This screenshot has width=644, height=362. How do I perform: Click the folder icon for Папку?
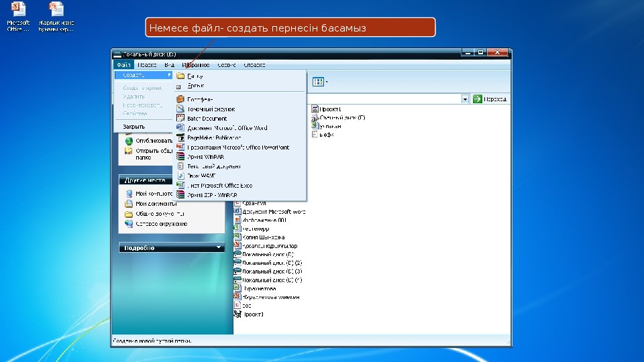click(x=180, y=76)
